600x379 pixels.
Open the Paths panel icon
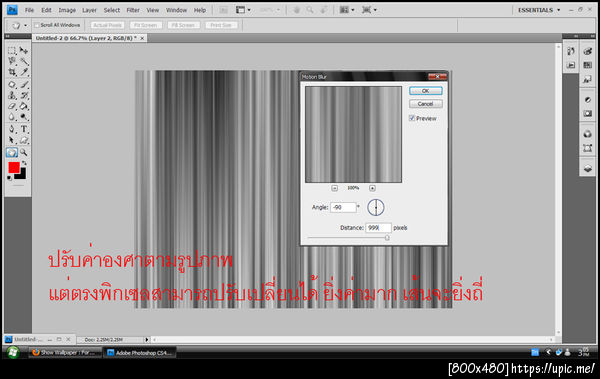587,148
